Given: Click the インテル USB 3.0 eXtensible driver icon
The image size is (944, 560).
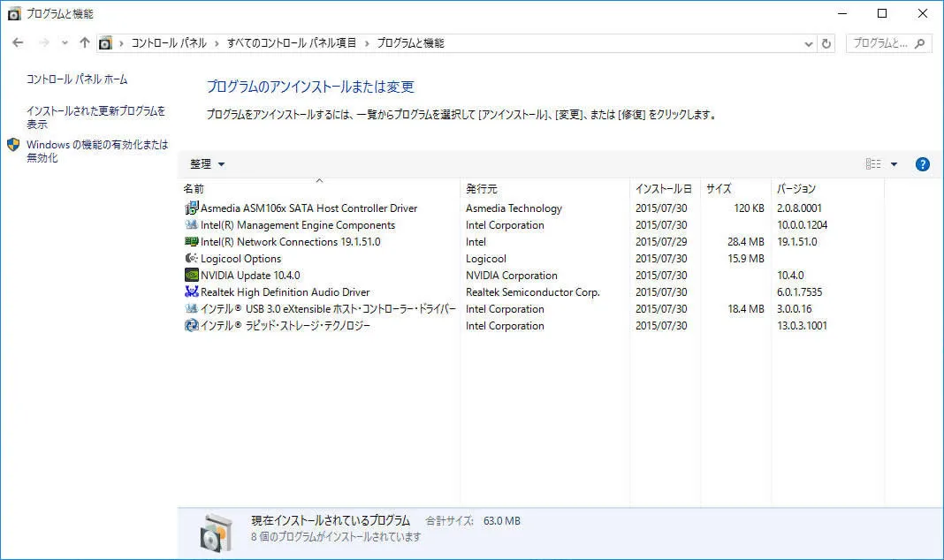Looking at the screenshot, I should [191, 308].
